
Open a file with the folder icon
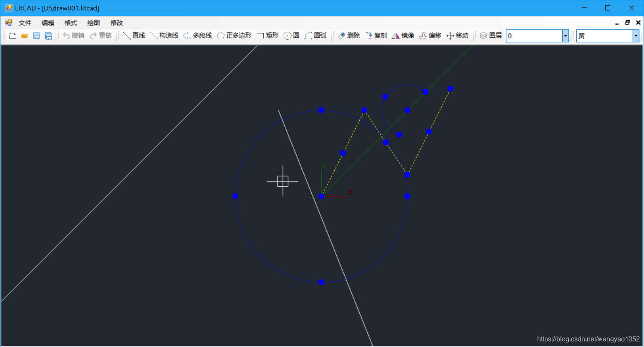(25, 36)
